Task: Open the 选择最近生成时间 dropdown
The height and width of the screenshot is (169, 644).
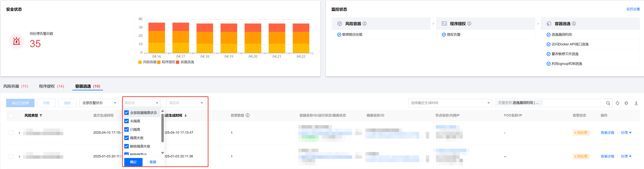Action: tap(450, 103)
